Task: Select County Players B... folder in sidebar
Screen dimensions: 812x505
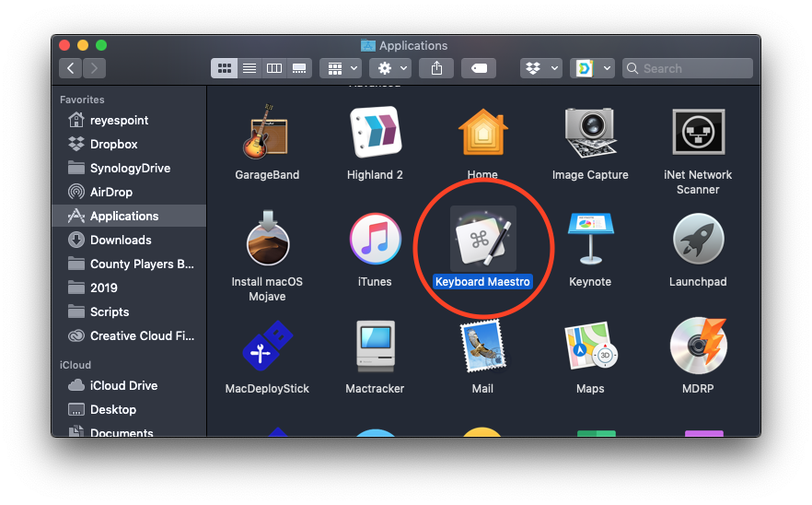Action: click(x=129, y=264)
